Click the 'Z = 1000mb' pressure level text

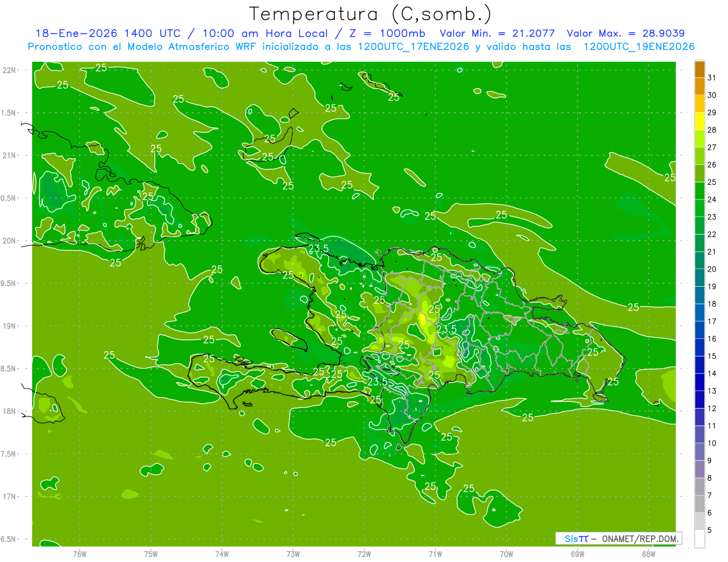[x=387, y=33]
